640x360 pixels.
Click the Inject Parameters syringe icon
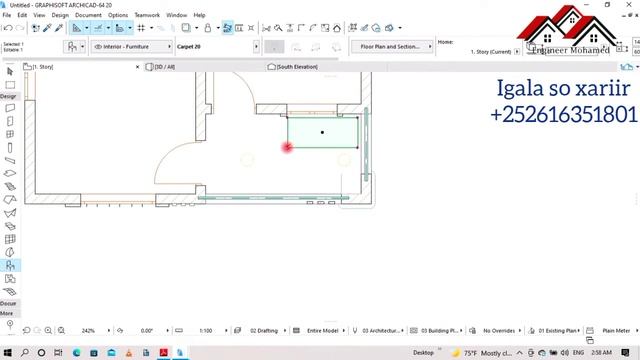pyautogui.click(x=59, y=28)
